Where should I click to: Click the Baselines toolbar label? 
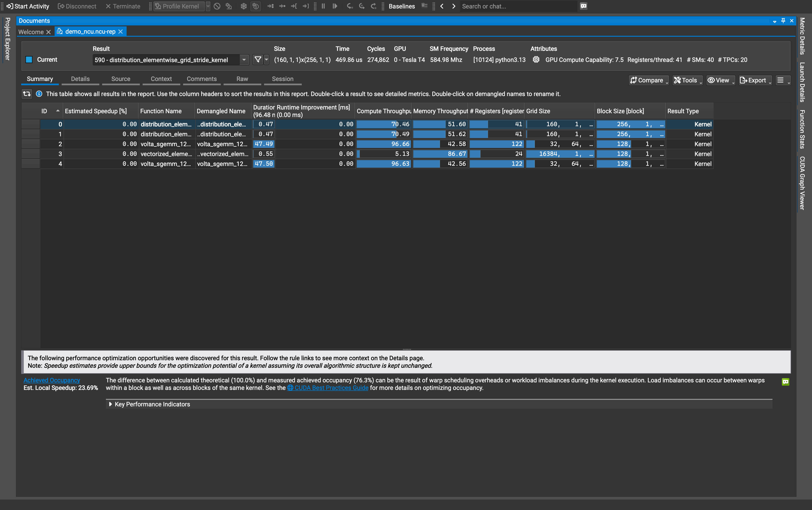click(402, 6)
